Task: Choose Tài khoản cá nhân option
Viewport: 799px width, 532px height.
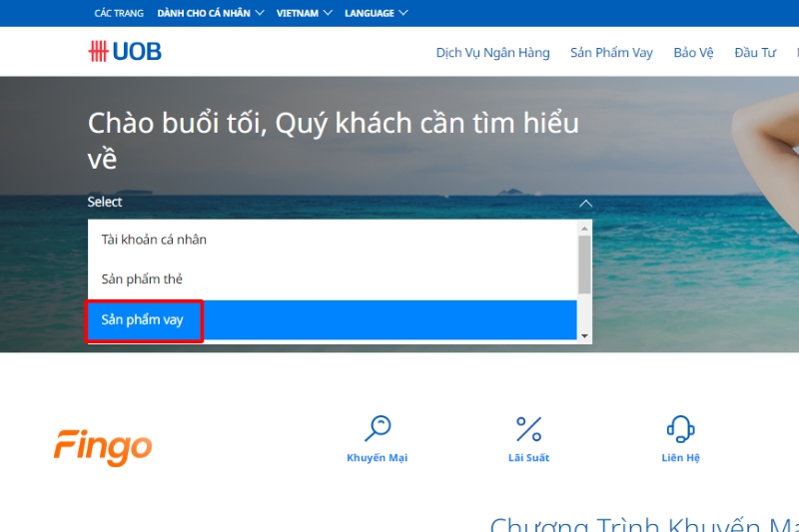Action: coord(333,240)
